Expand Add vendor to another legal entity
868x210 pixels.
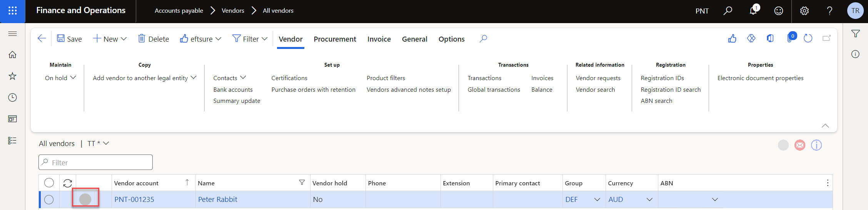tap(145, 78)
